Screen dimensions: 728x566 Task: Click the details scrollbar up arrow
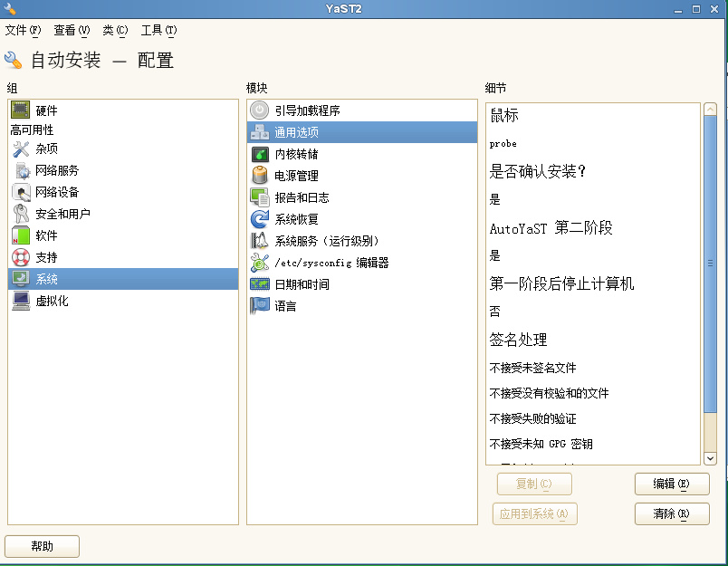coord(710,109)
